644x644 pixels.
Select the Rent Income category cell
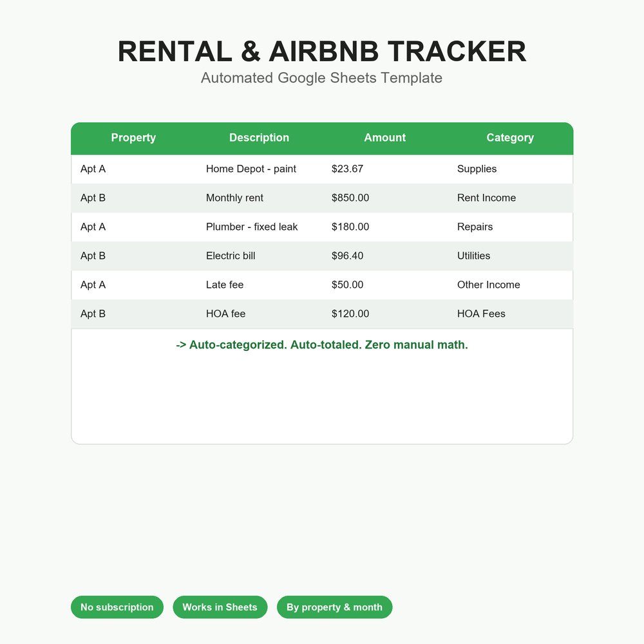pyautogui.click(x=486, y=198)
